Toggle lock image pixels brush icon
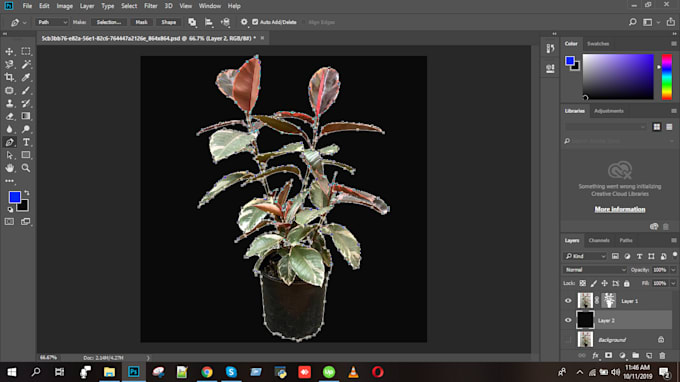Screen dimensions: 680x382 [594, 283]
